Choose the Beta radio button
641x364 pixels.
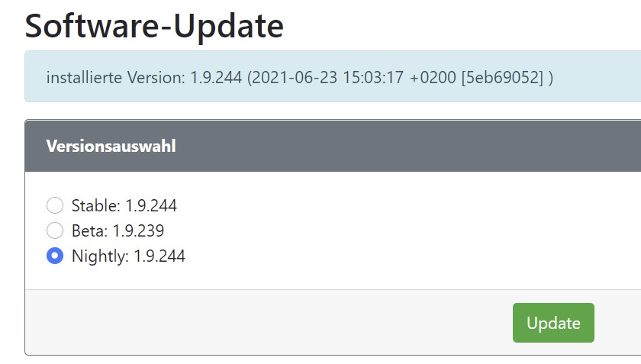(x=55, y=230)
